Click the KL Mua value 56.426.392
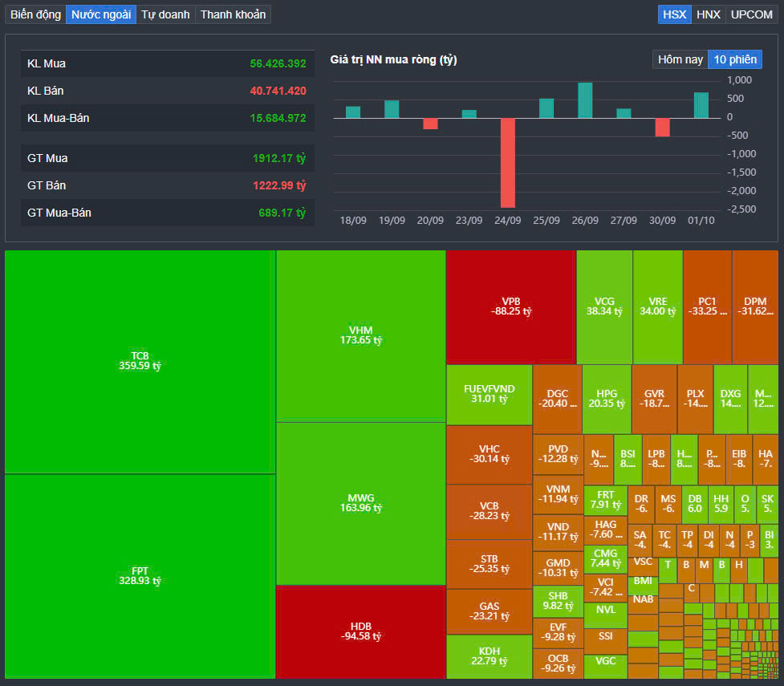 [278, 63]
